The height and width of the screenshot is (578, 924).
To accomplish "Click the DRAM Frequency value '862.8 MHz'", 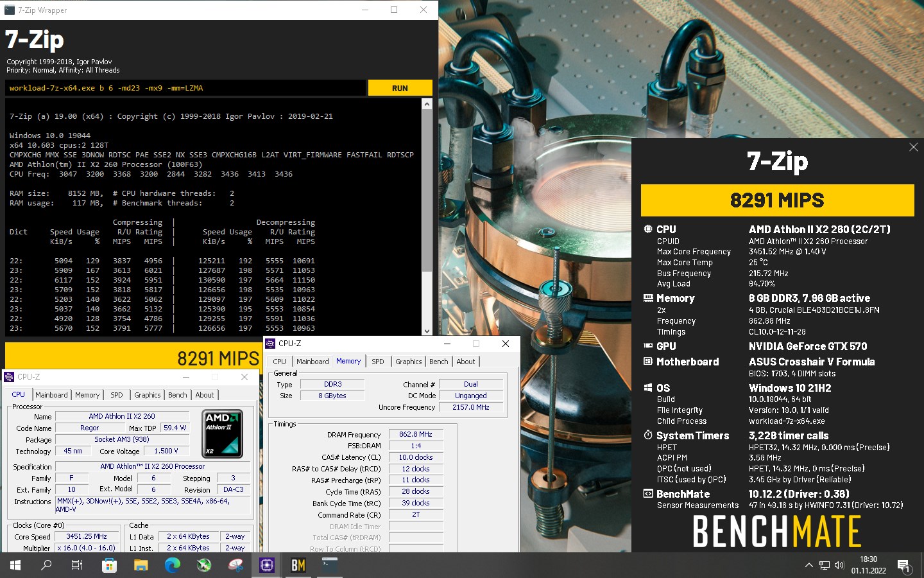I will (416, 434).
